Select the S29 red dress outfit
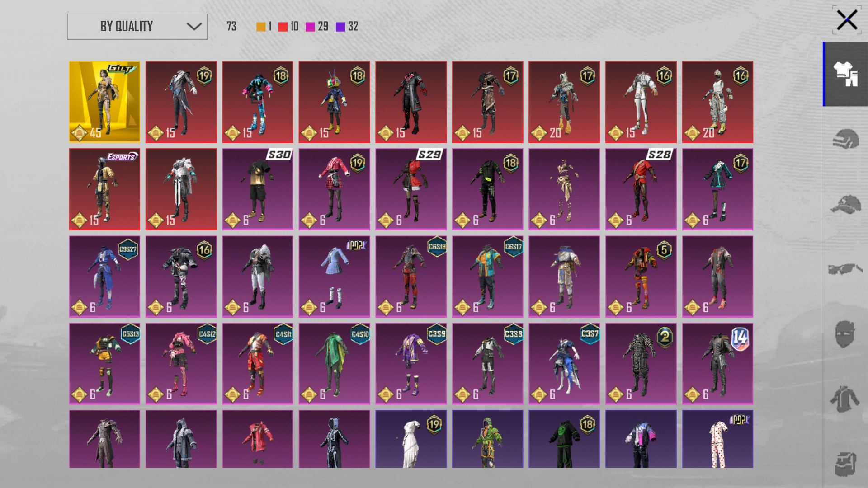 411,189
